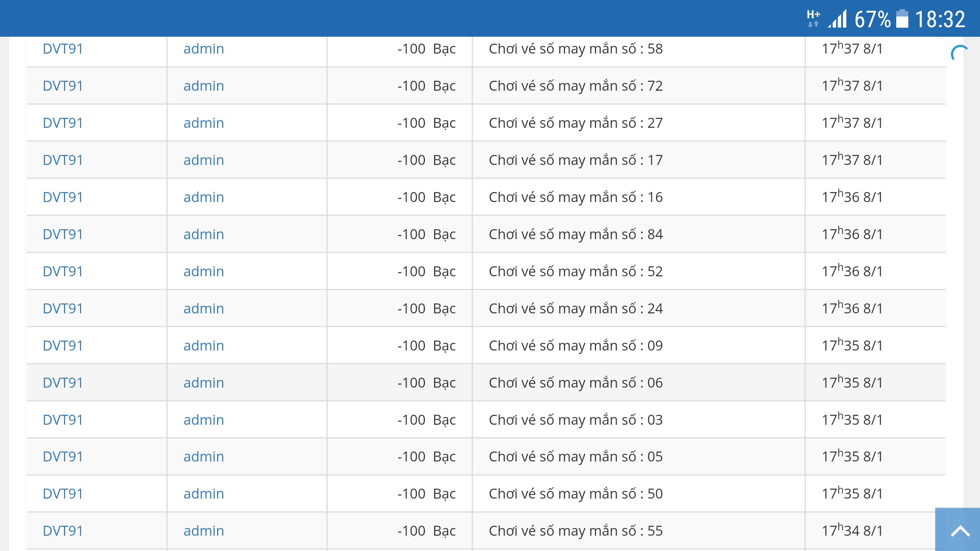The image size is (980, 551).
Task: Open admin link in row số 09
Action: [x=204, y=346]
